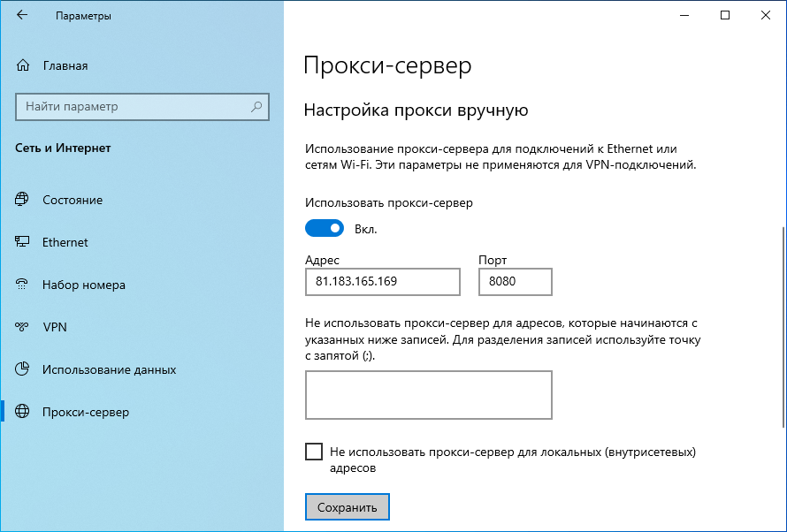Screen dimensions: 787x532
Task: Focus the Порт field with 8080
Action: coord(515,281)
